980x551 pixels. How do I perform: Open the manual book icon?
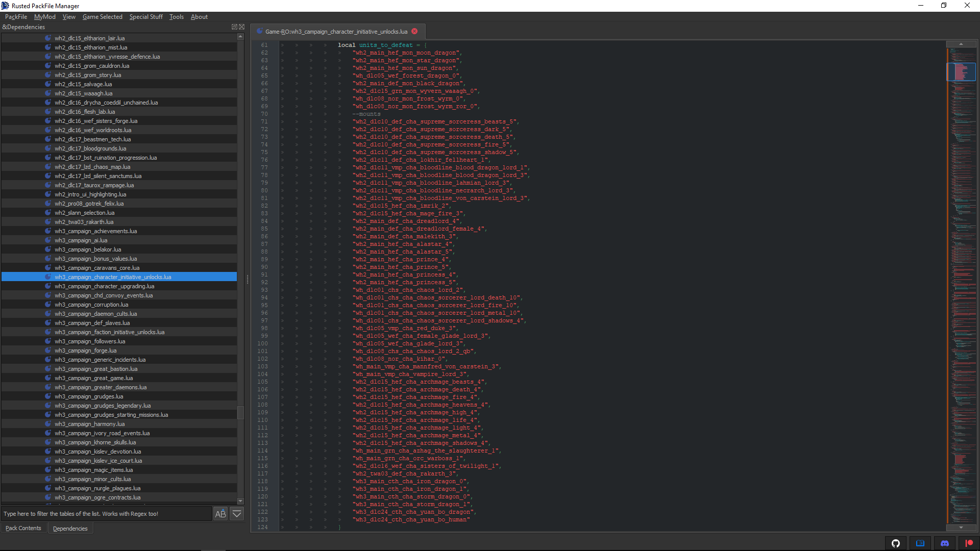920,543
